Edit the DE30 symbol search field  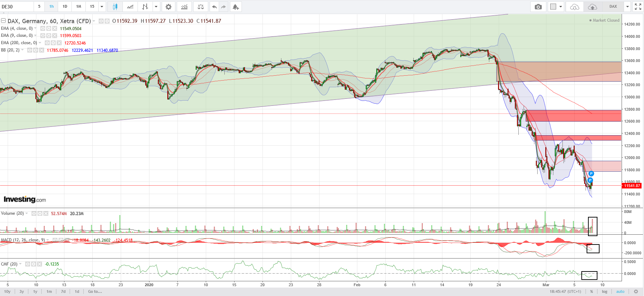[17, 7]
